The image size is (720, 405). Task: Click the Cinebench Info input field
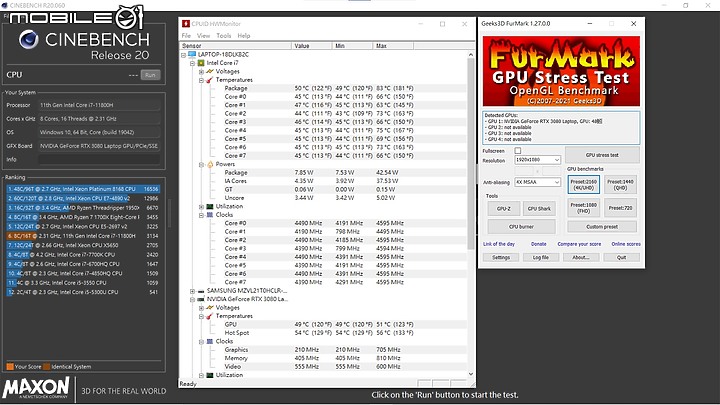(x=99, y=159)
